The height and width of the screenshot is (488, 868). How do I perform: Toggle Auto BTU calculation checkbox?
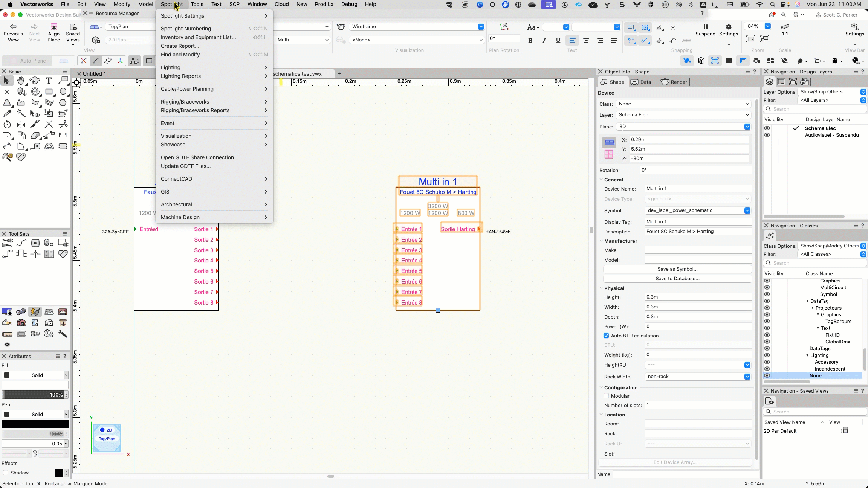coord(606,335)
